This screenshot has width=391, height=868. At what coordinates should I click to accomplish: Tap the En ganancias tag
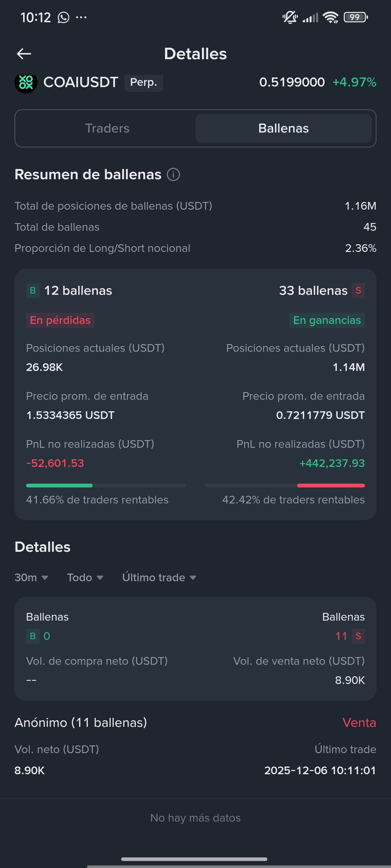pos(327,320)
